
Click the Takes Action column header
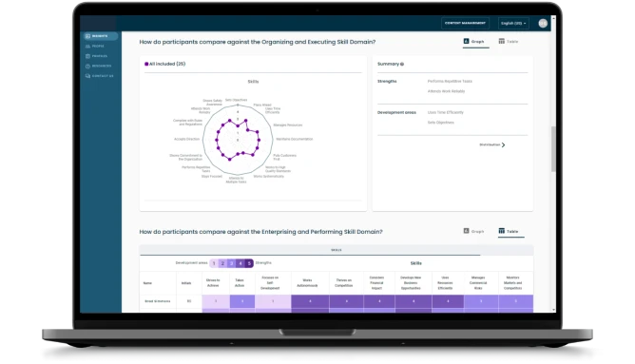(x=240, y=282)
